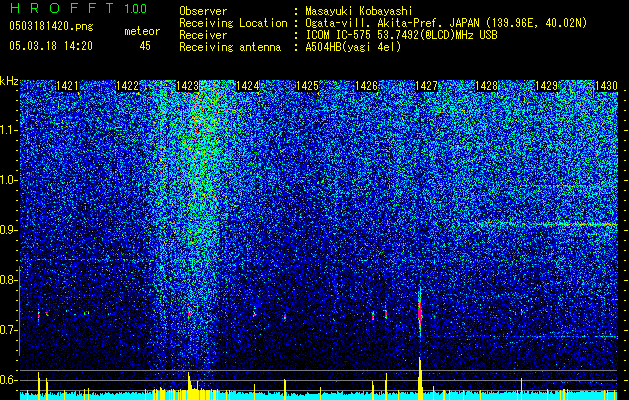The height and width of the screenshot is (400, 629).
Task: Click the 1.0 kHz frequency label
Action: pyautogui.click(x=8, y=180)
